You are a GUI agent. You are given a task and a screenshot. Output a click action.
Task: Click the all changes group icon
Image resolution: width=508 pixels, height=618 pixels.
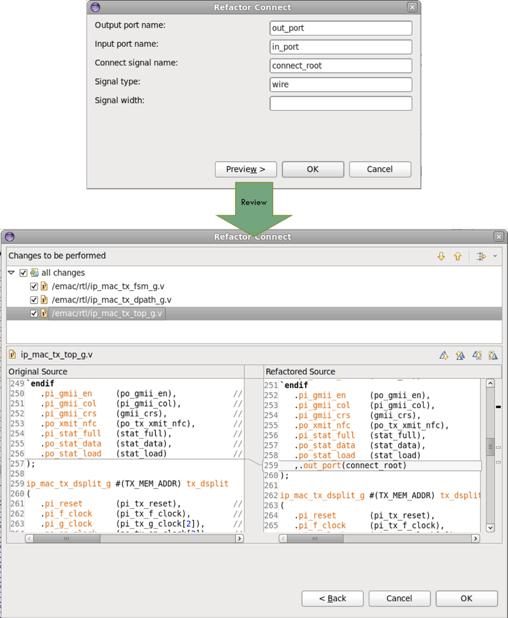[35, 273]
